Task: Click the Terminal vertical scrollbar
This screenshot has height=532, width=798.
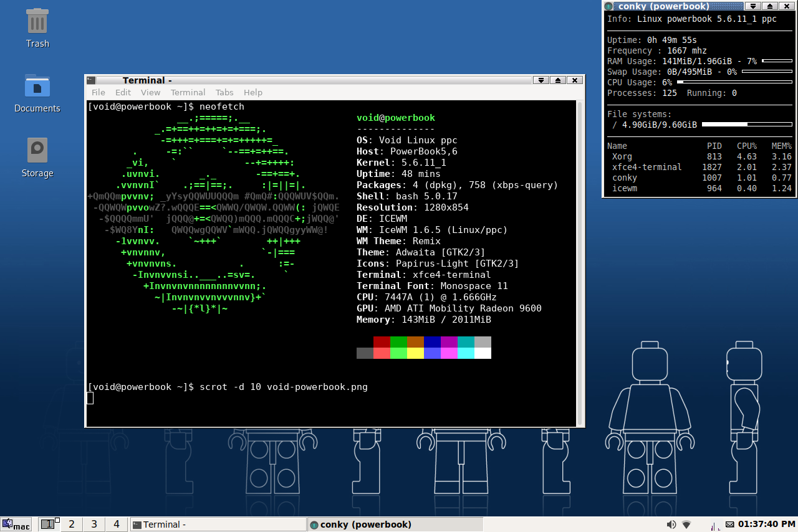Action: coord(580,264)
